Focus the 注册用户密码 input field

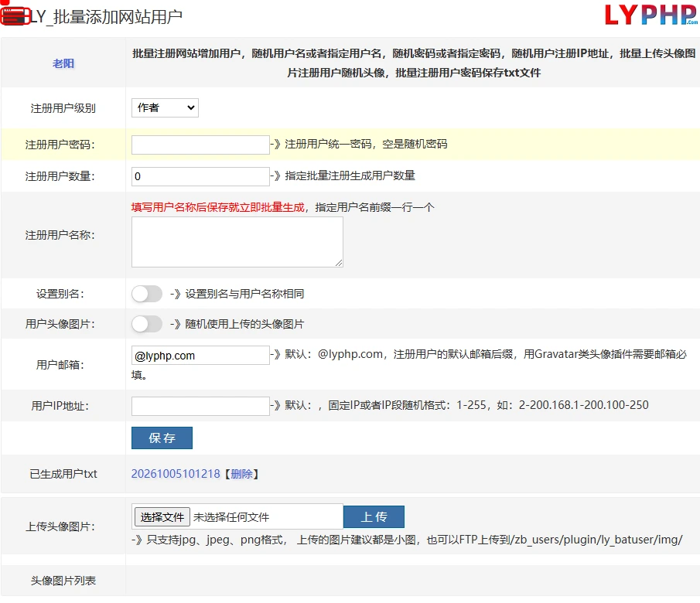(200, 145)
